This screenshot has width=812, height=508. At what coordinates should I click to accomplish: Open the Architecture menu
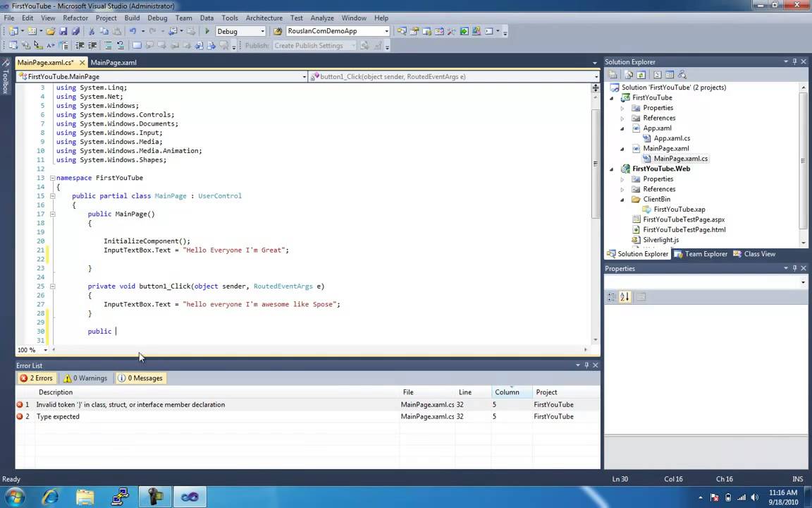(264, 18)
